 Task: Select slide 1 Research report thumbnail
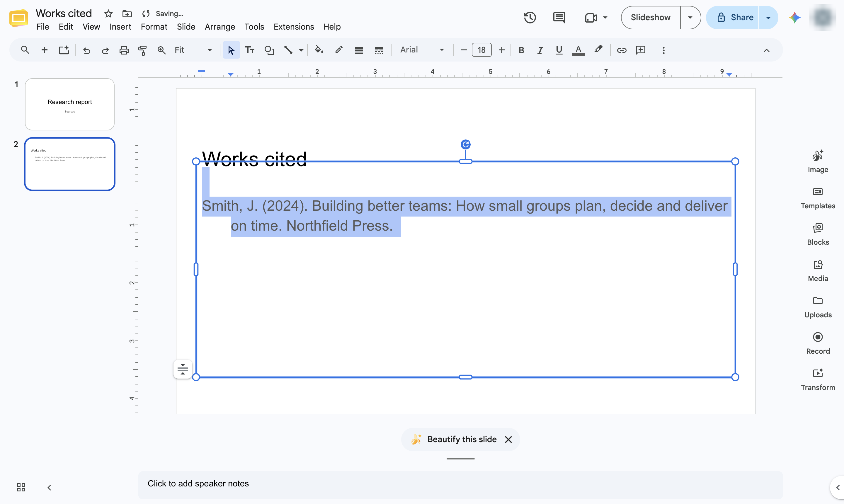(x=70, y=104)
